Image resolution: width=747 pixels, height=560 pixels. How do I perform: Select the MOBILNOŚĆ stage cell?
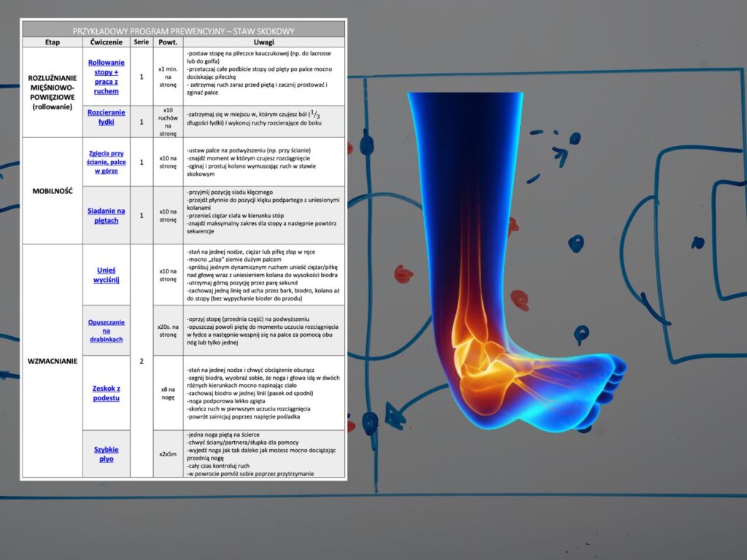(52, 190)
